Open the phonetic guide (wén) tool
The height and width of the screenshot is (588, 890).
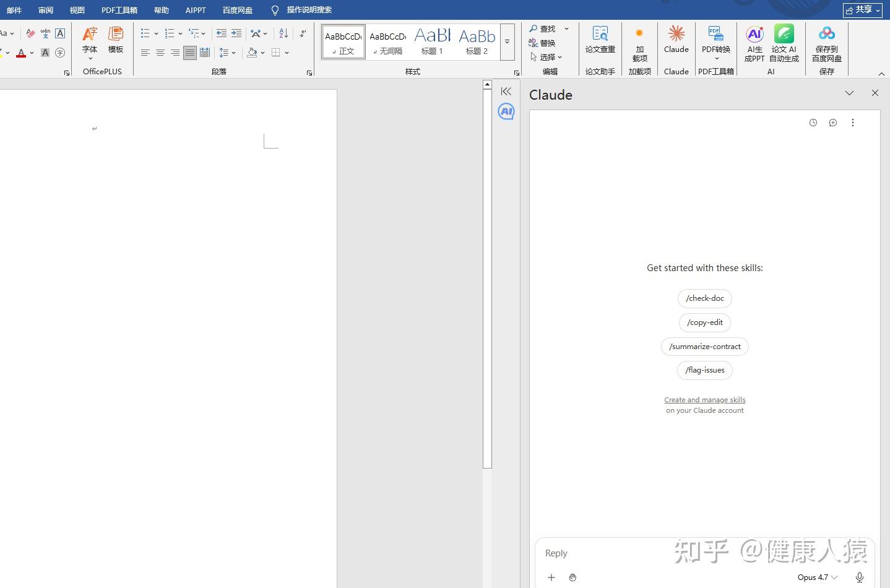(45, 33)
